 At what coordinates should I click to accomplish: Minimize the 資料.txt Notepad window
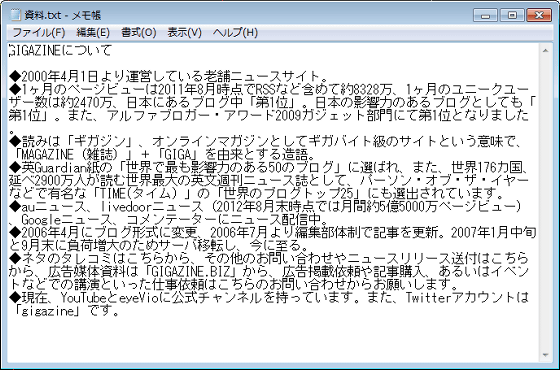pyautogui.click(x=485, y=15)
